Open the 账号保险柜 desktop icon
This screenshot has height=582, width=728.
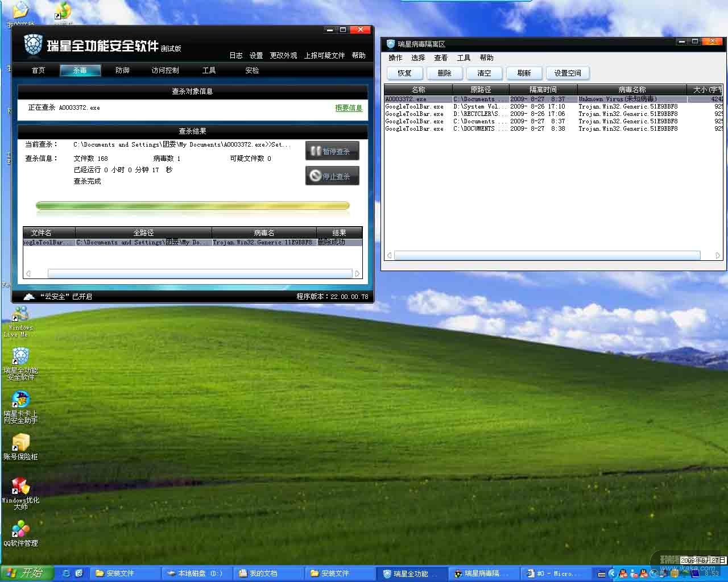tap(20, 447)
